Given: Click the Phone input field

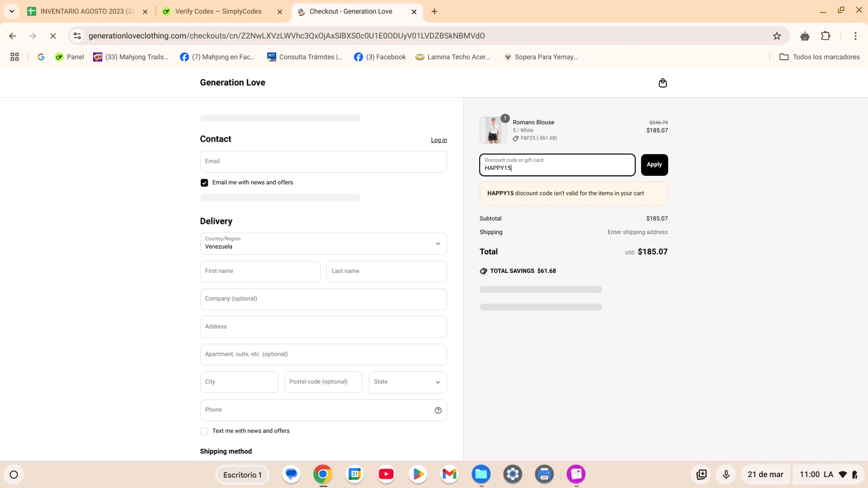Looking at the screenshot, I should coord(323,410).
